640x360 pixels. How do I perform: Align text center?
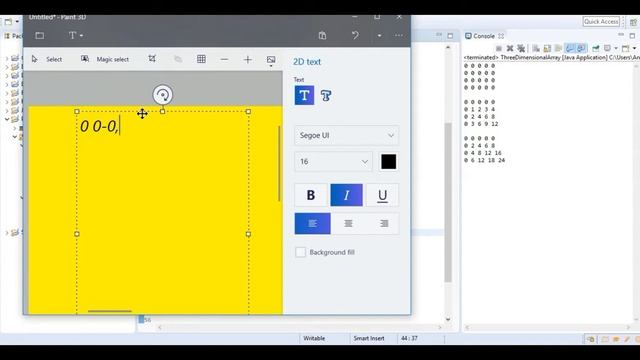[348, 223]
